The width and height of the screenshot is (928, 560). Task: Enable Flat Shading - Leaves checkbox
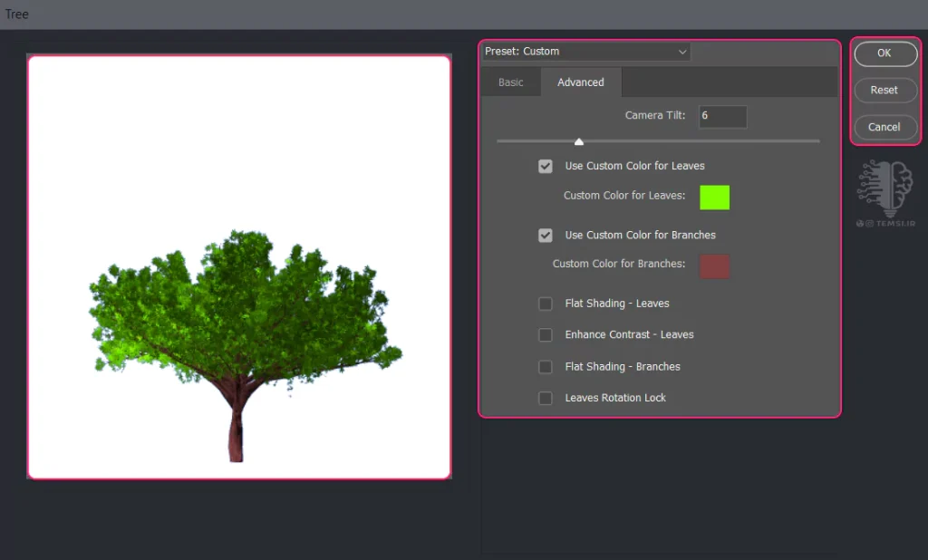[x=545, y=304]
